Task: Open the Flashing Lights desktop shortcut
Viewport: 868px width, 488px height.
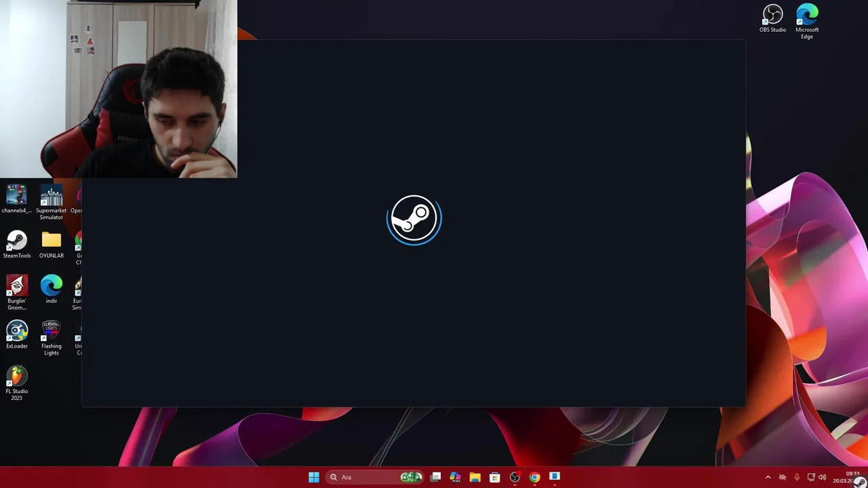Action: 52,338
